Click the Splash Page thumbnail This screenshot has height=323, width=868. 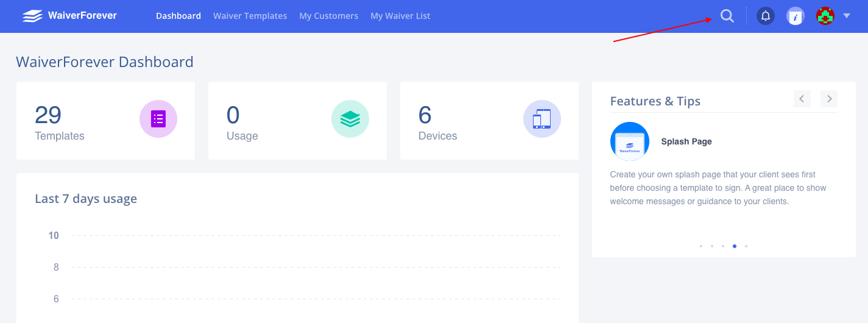tap(630, 141)
